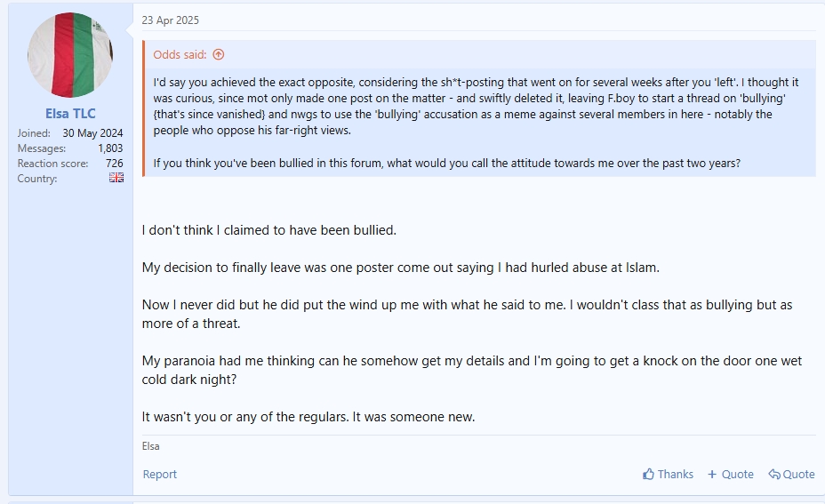
Task: Report this post
Action: (x=160, y=474)
